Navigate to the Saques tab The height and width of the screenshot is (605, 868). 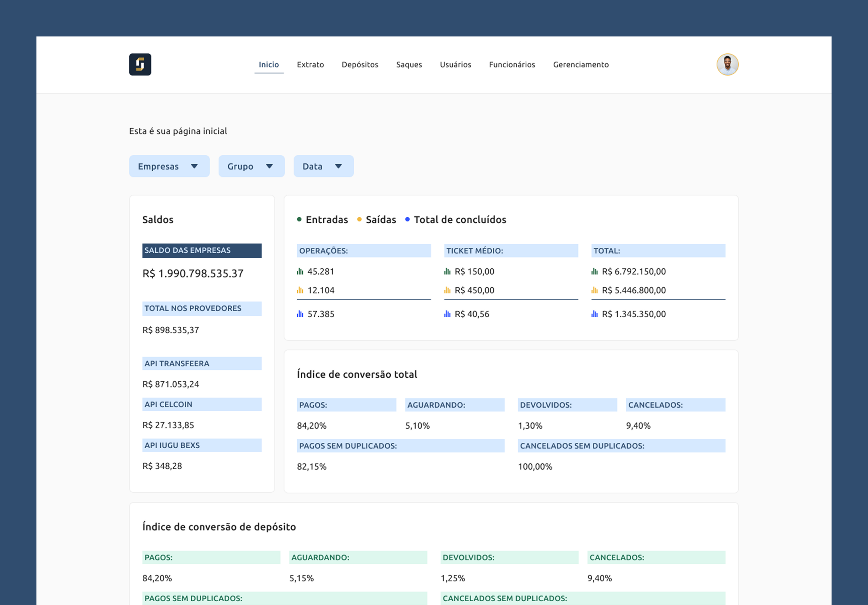(409, 65)
